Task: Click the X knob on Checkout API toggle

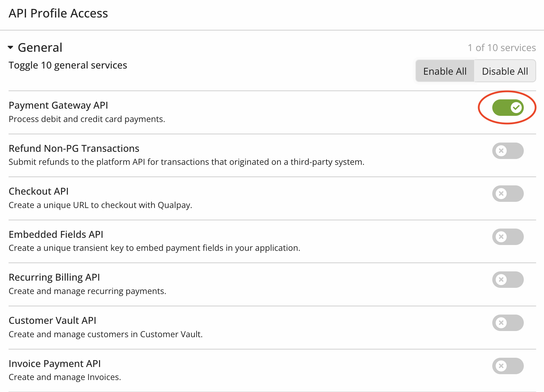Action: [x=501, y=194]
